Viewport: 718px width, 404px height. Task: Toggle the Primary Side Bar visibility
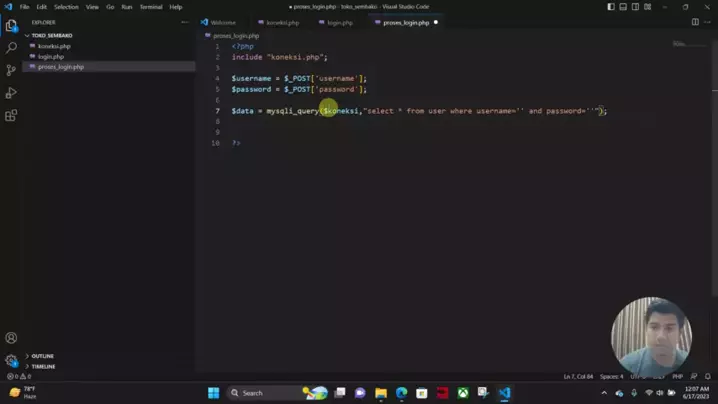(611, 7)
